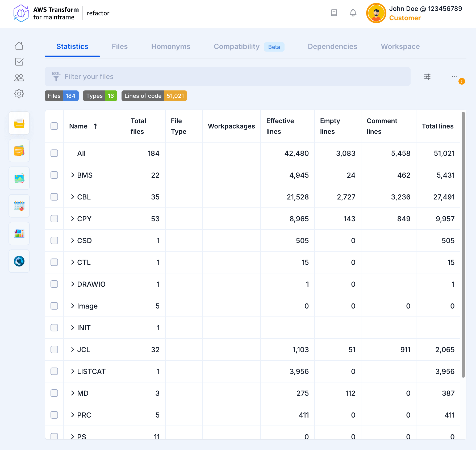Open the documentation book icon
Viewport: 476px width, 450px height.
334,13
